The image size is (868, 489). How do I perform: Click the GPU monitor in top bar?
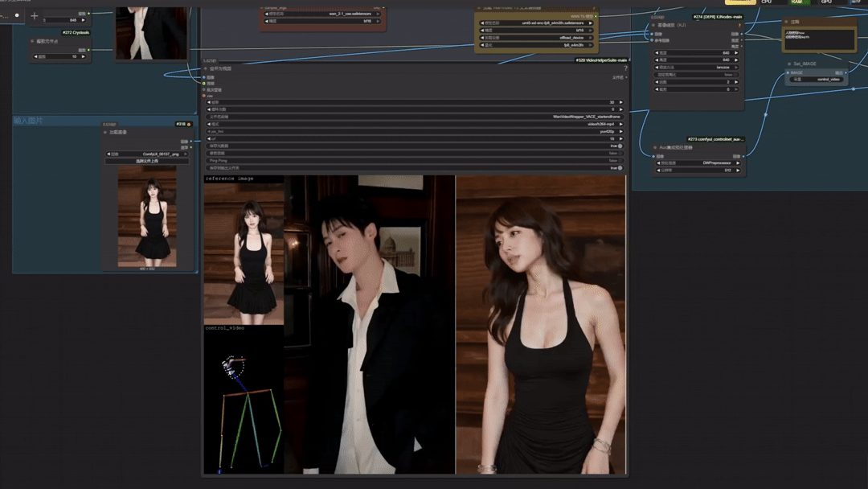click(x=832, y=2)
